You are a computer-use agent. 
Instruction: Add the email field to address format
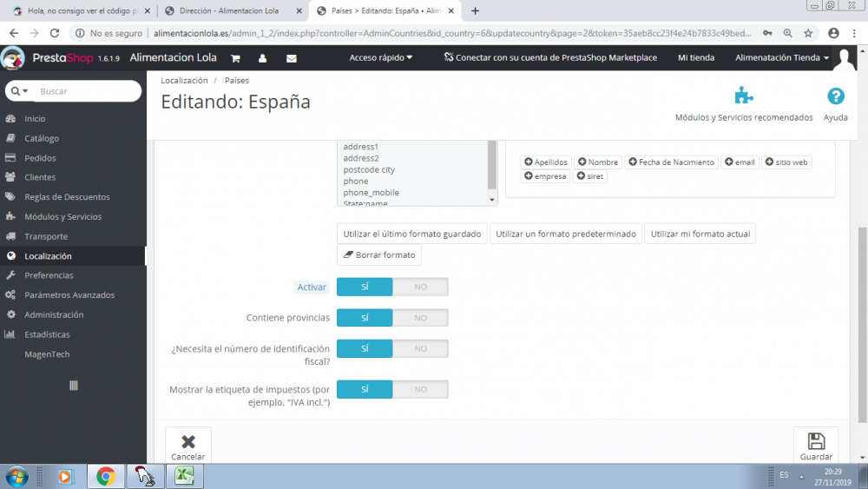740,162
